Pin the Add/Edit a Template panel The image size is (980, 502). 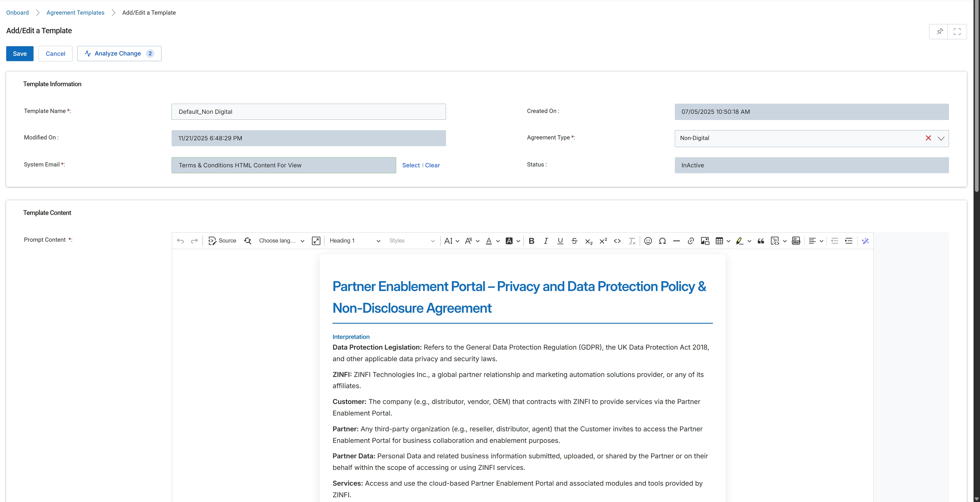click(940, 32)
